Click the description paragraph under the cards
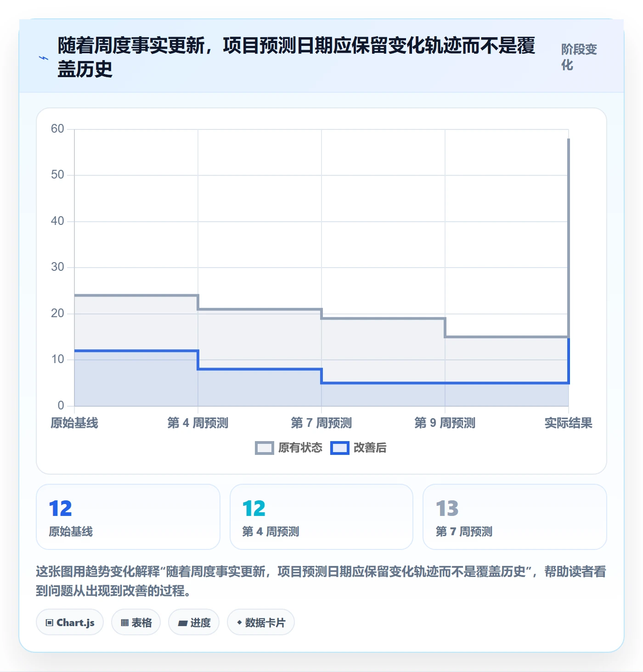Image resolution: width=643 pixels, height=672 pixels. [x=321, y=581]
